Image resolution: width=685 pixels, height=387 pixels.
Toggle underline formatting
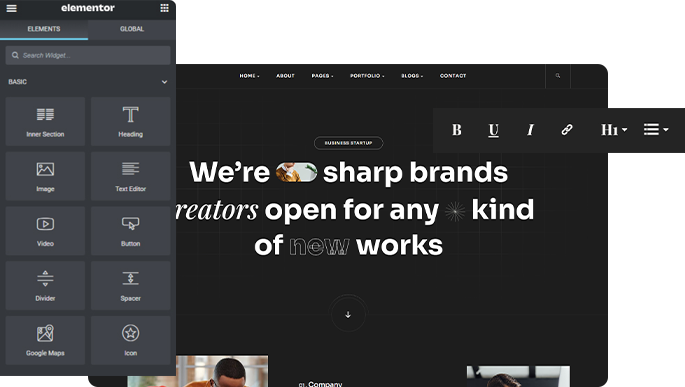click(493, 130)
